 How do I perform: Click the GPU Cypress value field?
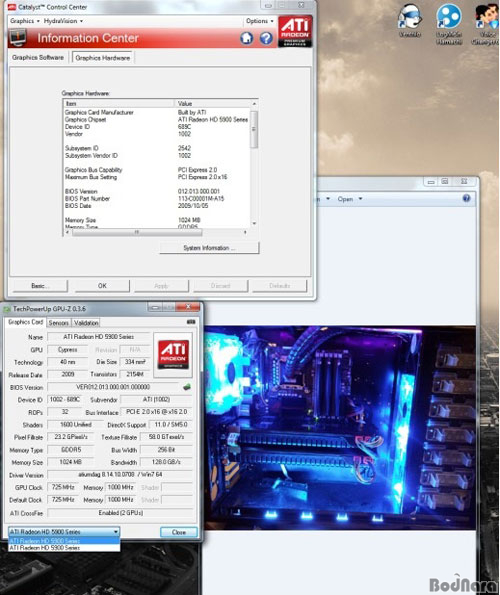point(68,349)
